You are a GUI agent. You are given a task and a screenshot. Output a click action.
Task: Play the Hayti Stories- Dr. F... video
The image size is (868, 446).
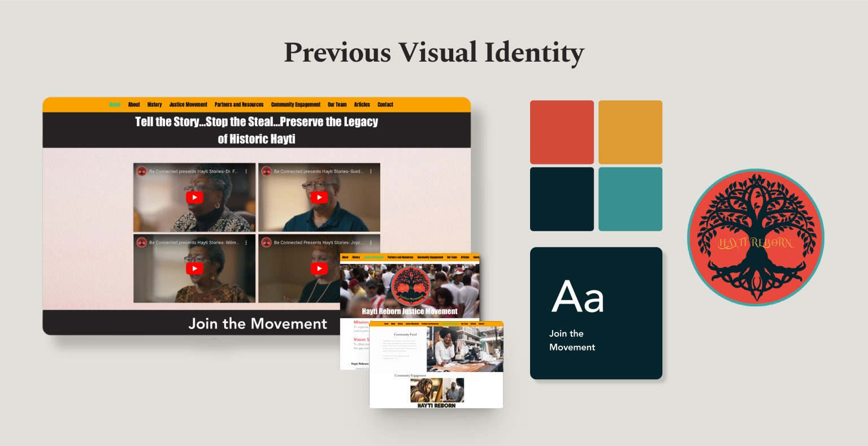194,197
